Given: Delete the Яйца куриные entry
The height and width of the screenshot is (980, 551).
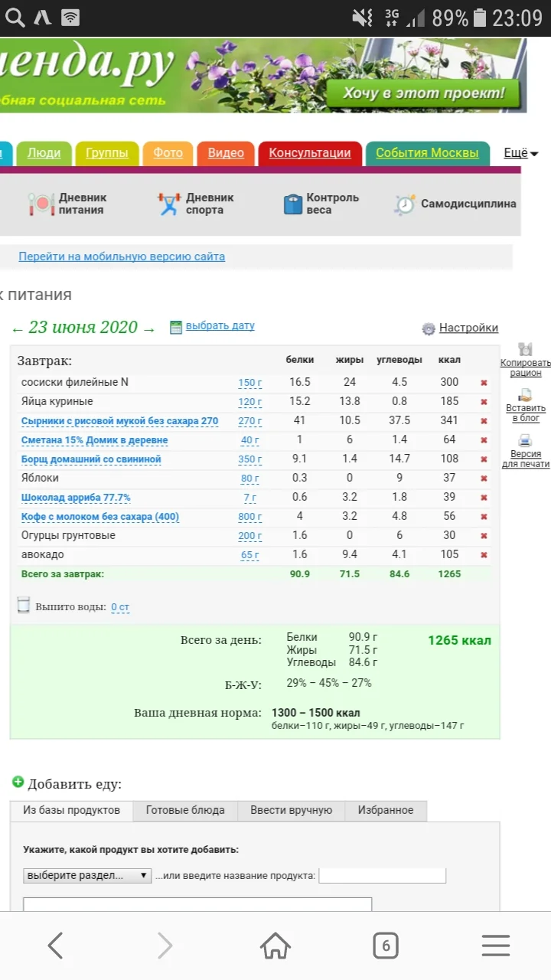Looking at the screenshot, I should pos(484,401).
